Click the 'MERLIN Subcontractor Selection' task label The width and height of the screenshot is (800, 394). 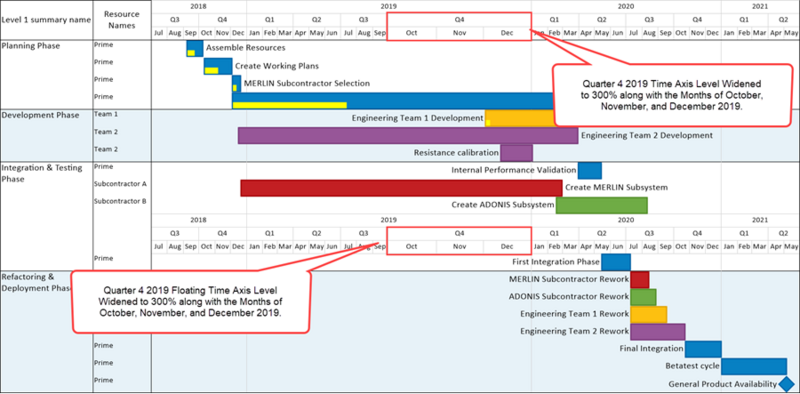[307, 83]
